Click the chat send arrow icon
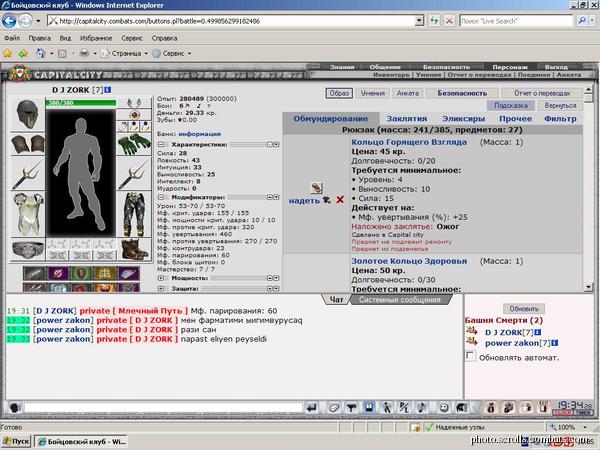600x450 pixels. tap(312, 408)
